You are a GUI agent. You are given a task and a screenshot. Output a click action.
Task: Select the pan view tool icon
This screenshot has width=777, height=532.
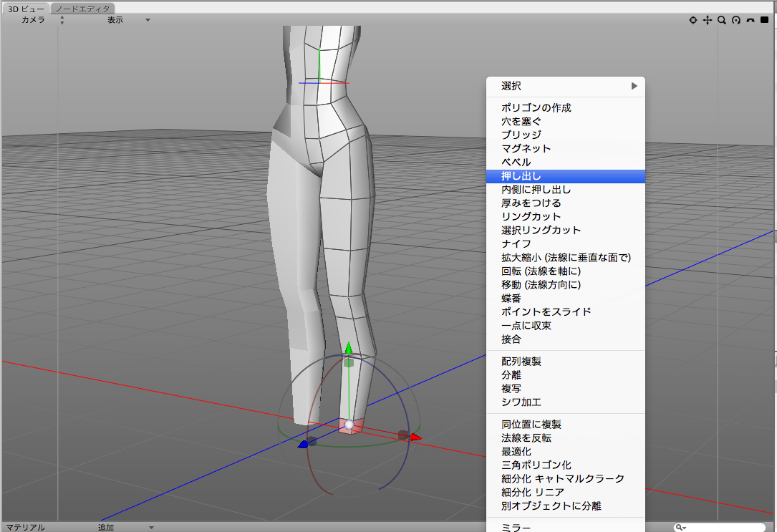coord(707,20)
